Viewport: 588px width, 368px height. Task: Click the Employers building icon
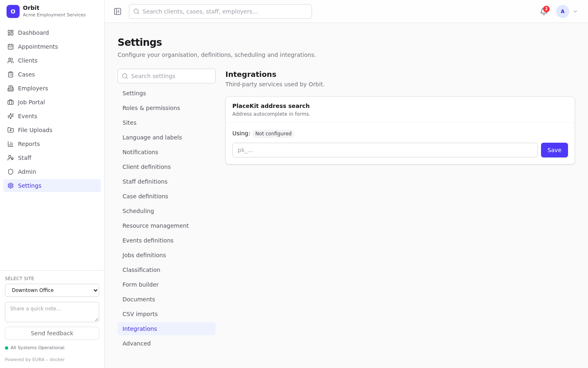(11, 88)
